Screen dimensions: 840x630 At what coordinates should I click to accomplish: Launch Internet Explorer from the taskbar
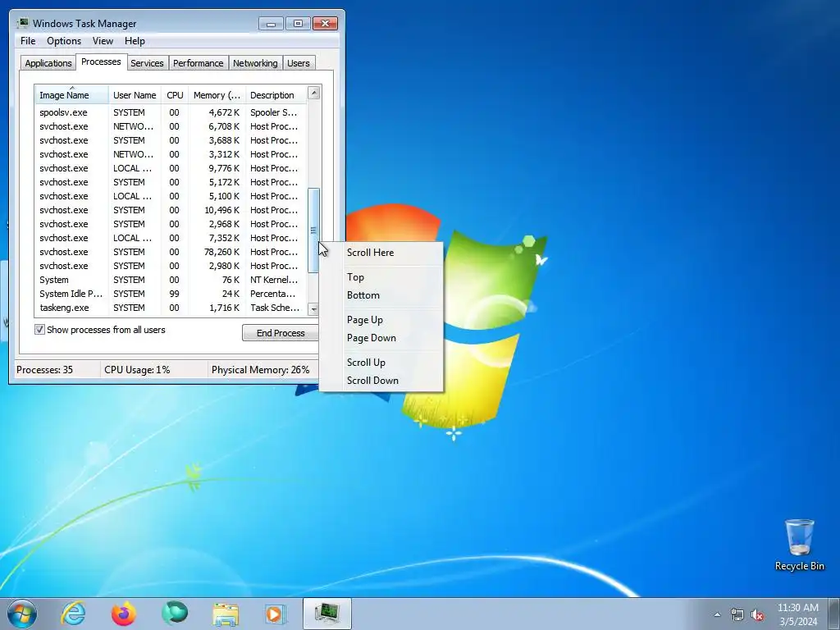73,614
